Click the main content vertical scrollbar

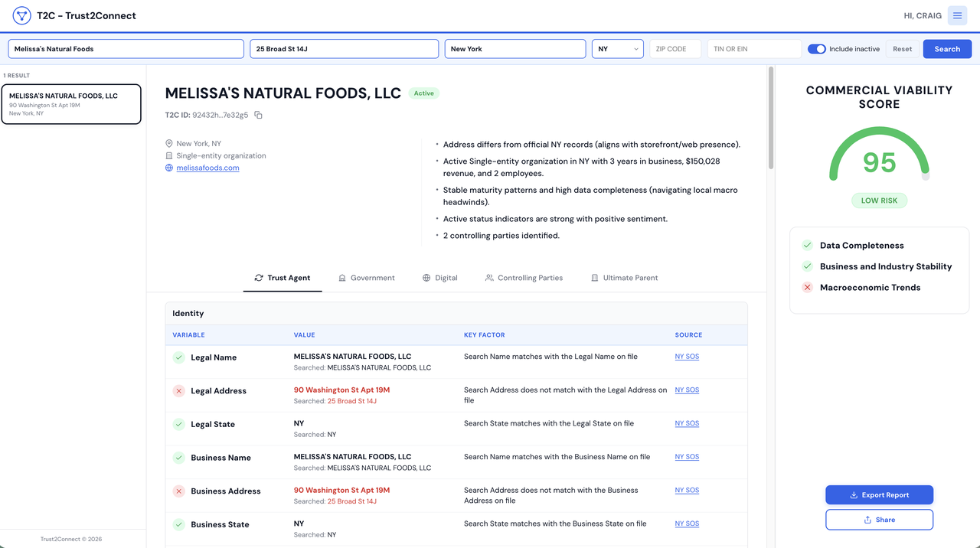pos(771,119)
